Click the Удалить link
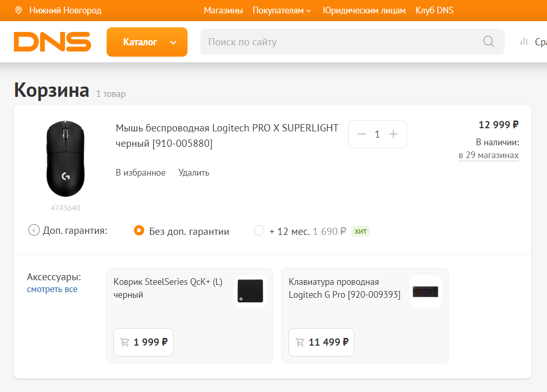Viewport: 547px width, 392px height. coord(194,173)
